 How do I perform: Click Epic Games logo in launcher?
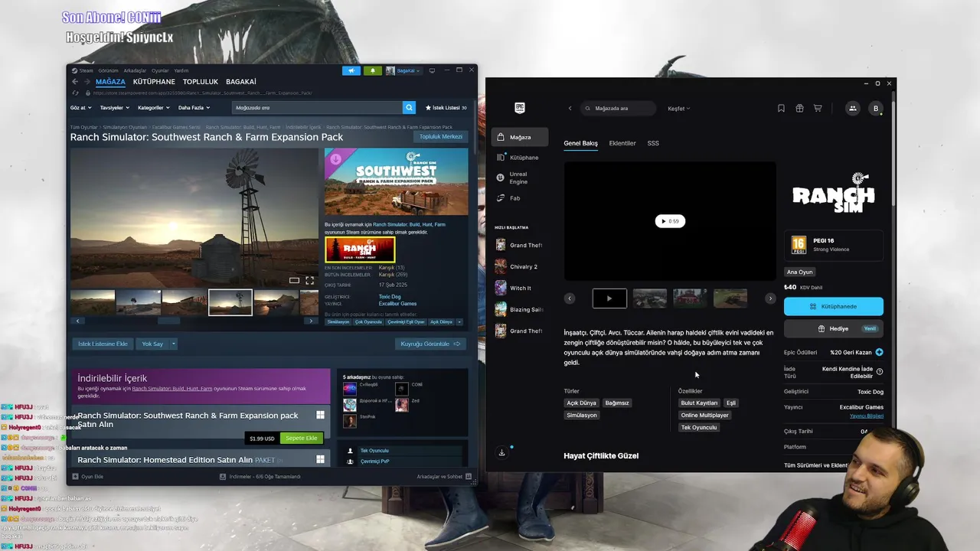[520, 108]
